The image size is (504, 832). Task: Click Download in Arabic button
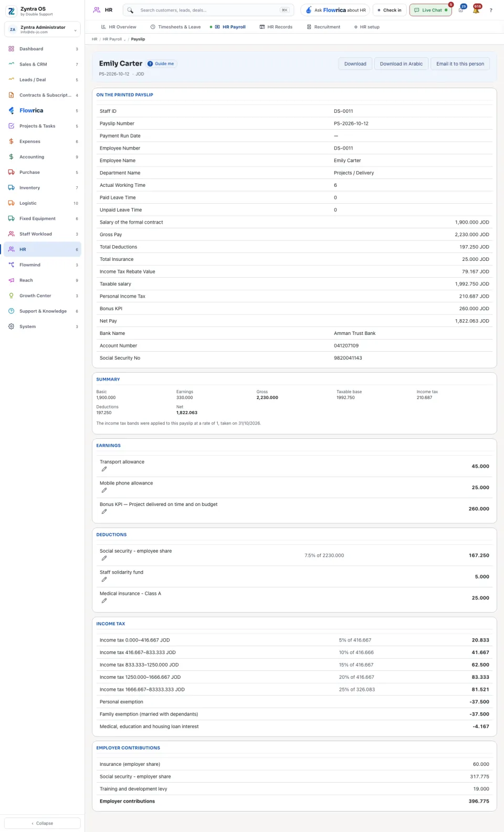point(401,64)
